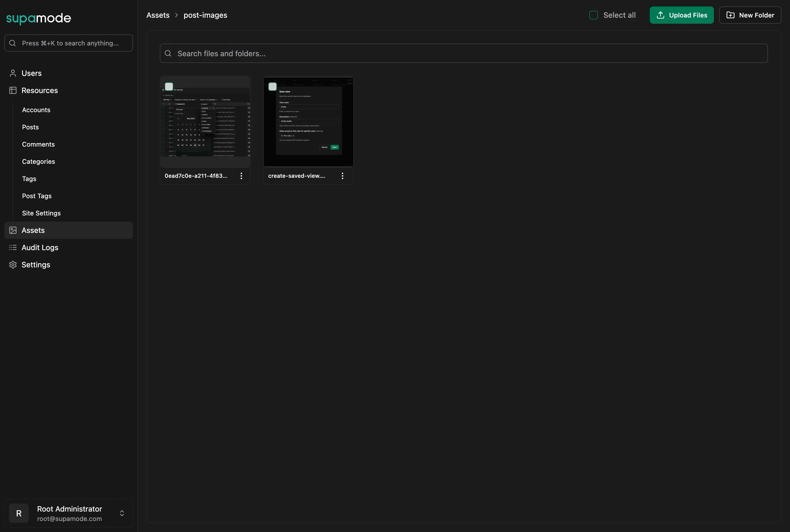Click the folder-plus icon on New Folder

pos(730,15)
